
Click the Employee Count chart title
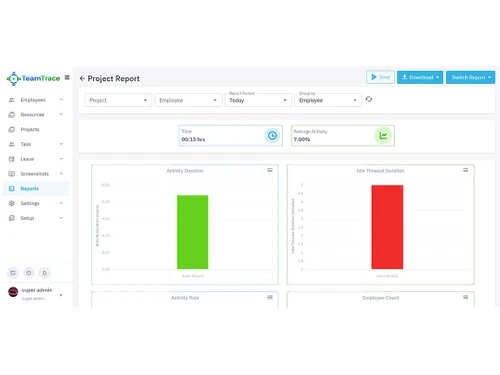point(381,298)
